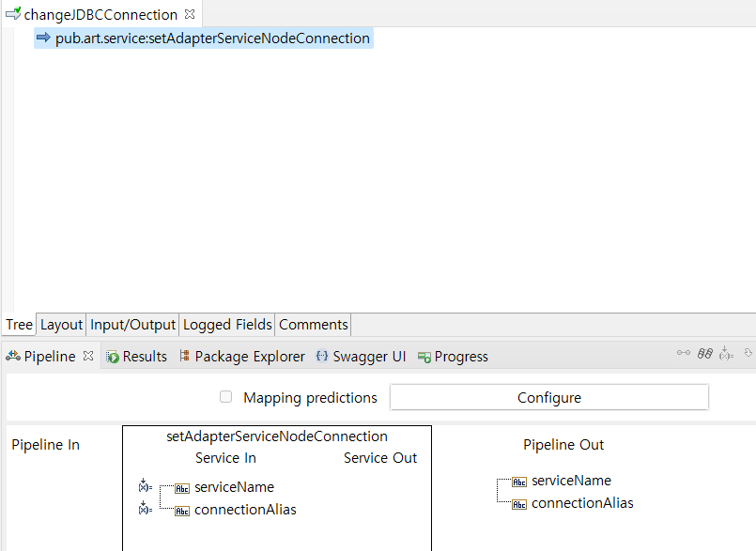Switch to the Input/Output tab
Screen dimensions: 756x551
click(x=132, y=325)
